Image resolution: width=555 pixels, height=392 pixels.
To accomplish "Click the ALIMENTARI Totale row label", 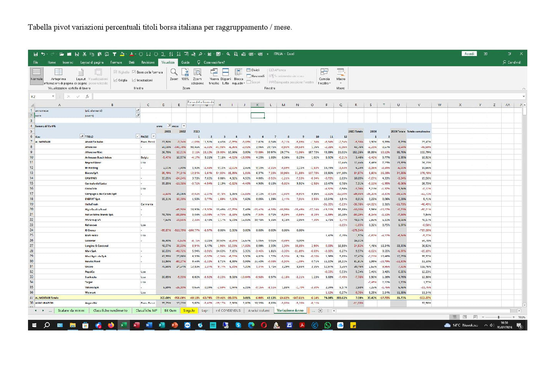I will click(x=47, y=298).
